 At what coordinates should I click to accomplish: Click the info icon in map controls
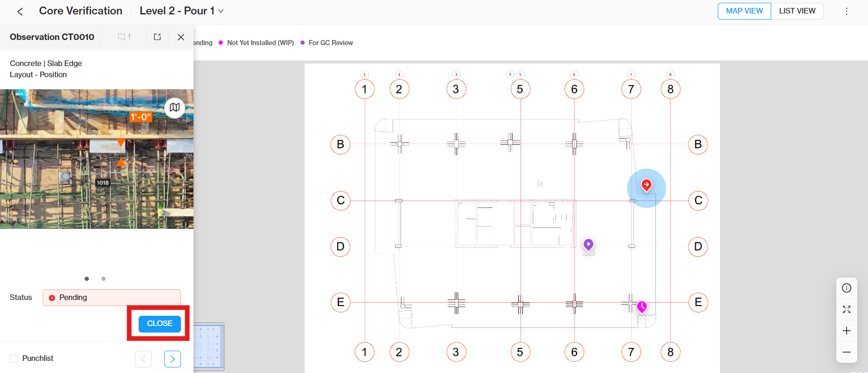(847, 288)
